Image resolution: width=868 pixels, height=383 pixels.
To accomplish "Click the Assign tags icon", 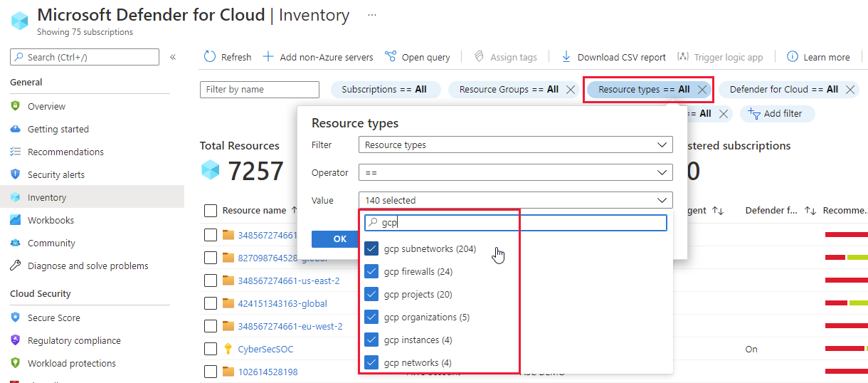I will pos(480,57).
